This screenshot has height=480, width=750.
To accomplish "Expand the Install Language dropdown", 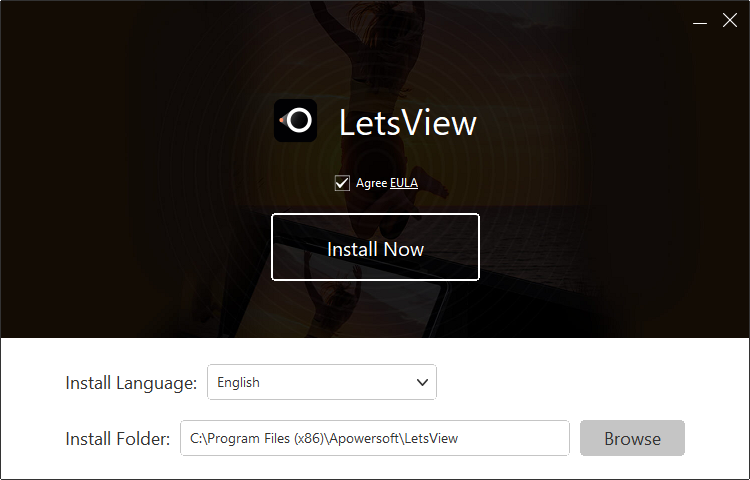I will [x=322, y=382].
